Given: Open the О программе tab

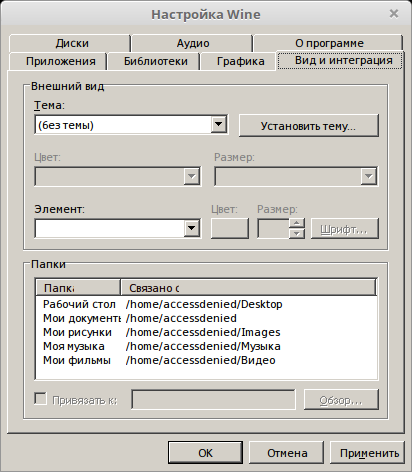Looking at the screenshot, I should pos(328,43).
